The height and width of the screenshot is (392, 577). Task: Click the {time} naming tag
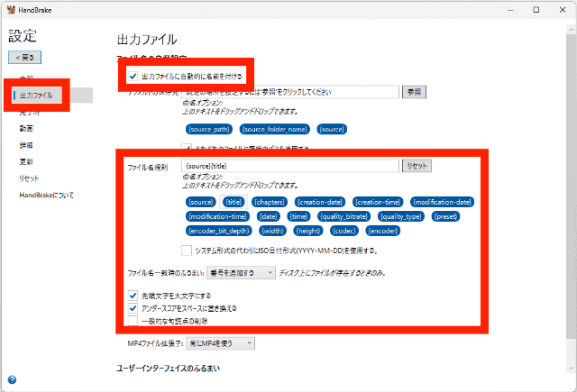coord(298,216)
